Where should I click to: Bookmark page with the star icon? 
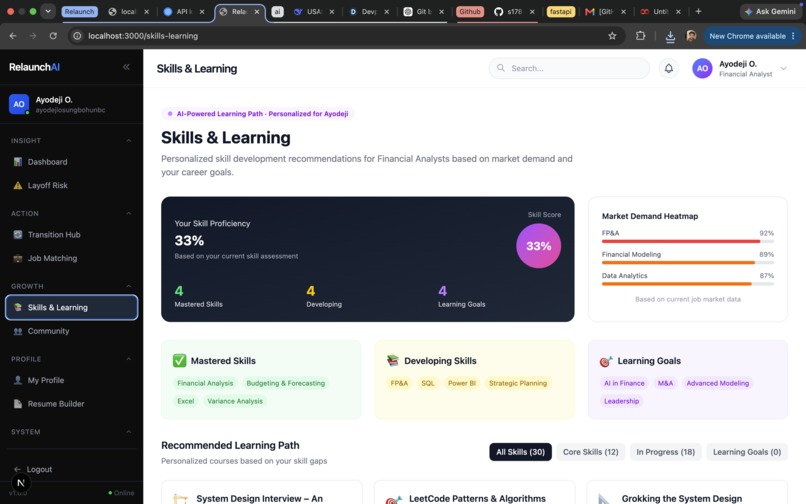point(612,36)
